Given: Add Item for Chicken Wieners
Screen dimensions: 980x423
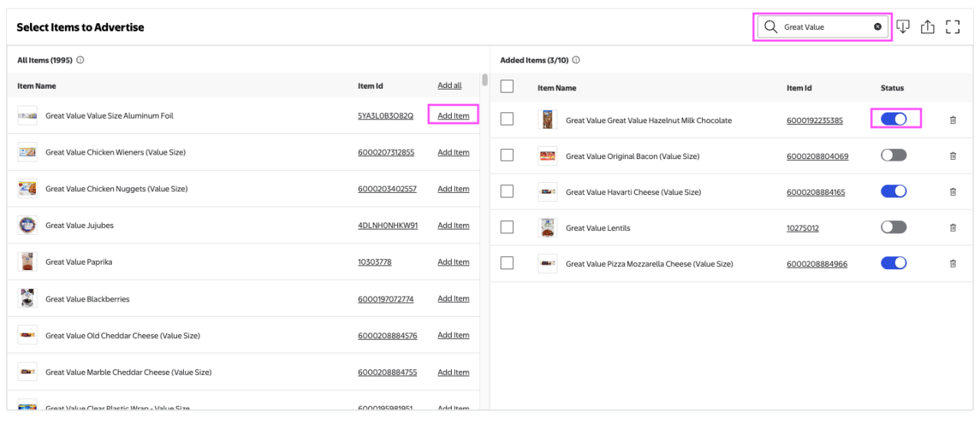Looking at the screenshot, I should coord(453,152).
